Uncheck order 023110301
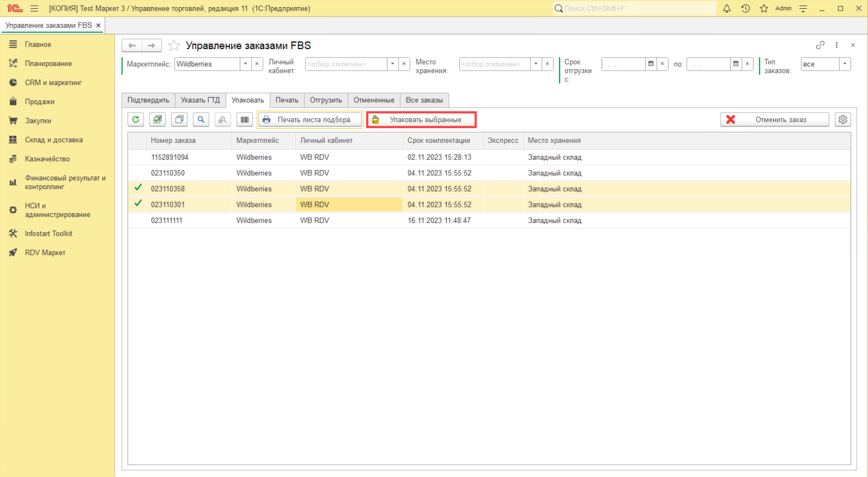 tap(138, 204)
